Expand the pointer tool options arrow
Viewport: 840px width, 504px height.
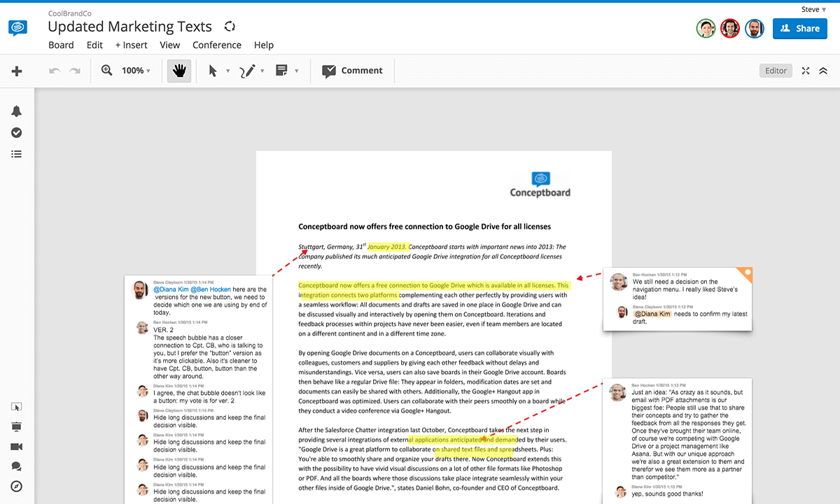(x=227, y=71)
